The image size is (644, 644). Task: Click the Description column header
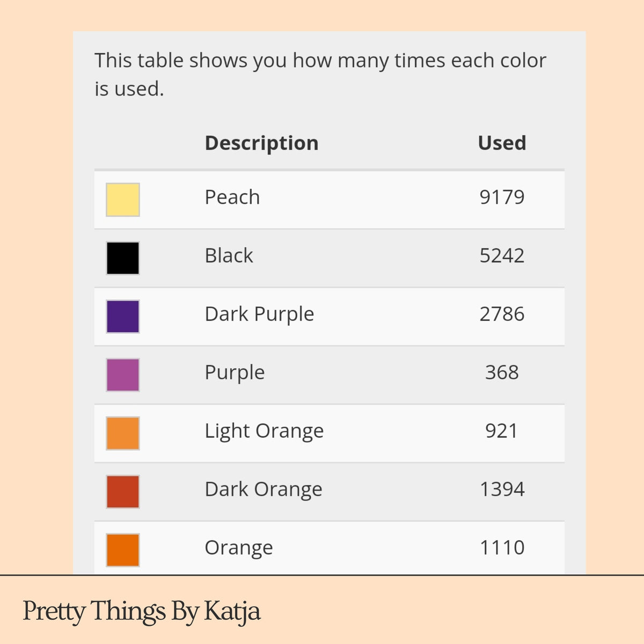(x=262, y=143)
